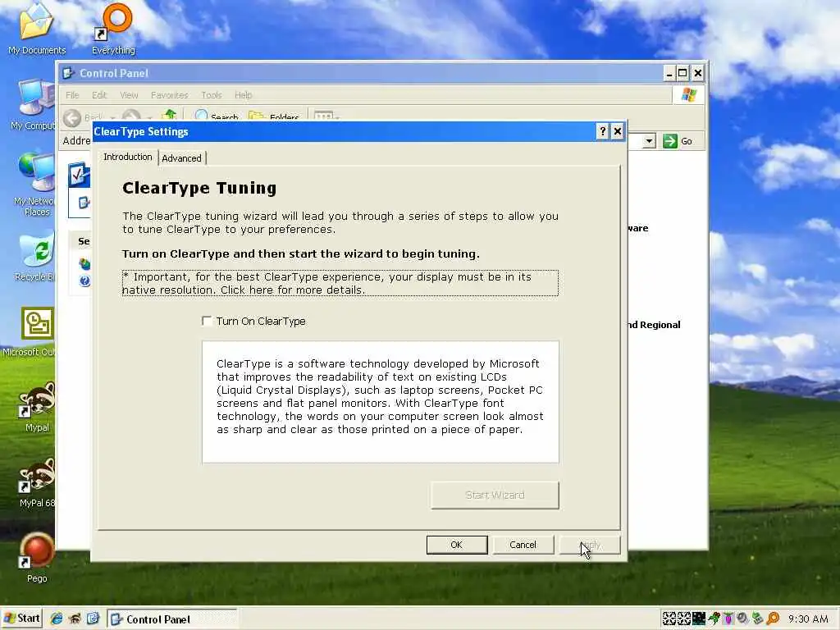Viewport: 840px width, 630px height.
Task: Click the green Go button
Action: 678,141
